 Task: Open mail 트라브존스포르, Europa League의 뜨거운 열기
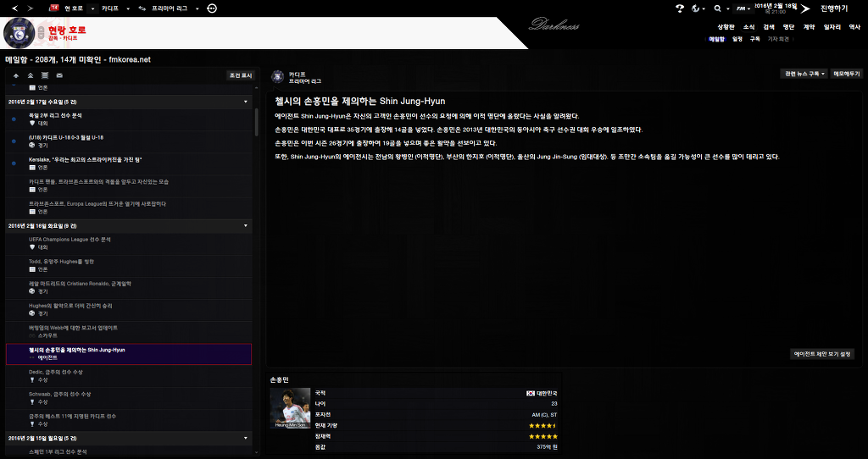[x=129, y=208]
